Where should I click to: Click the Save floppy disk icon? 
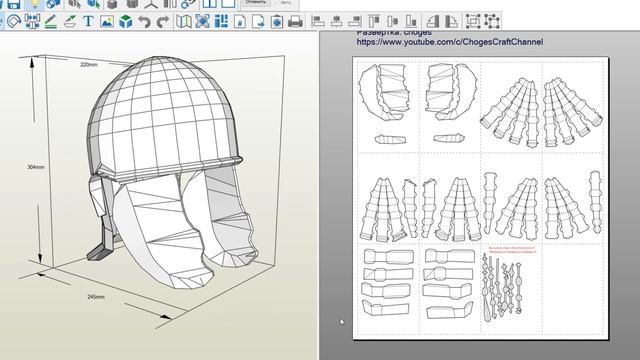pos(14,4)
